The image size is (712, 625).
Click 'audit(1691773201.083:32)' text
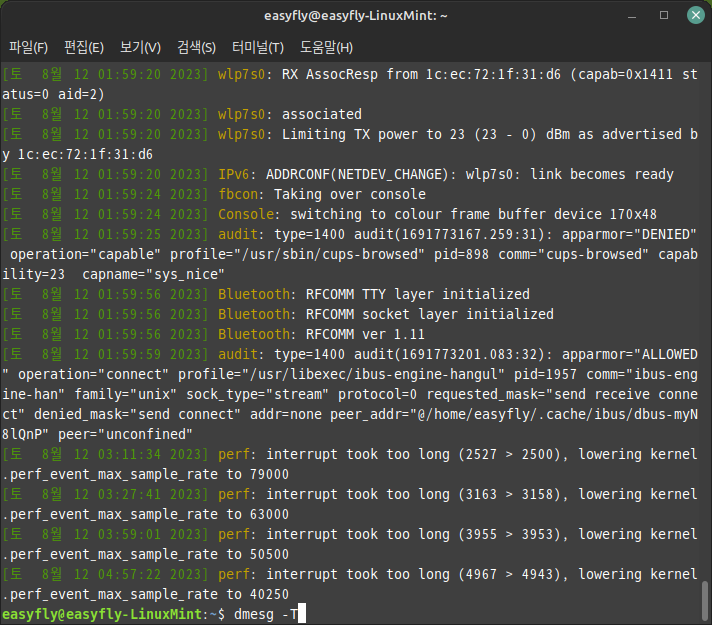click(x=450, y=354)
